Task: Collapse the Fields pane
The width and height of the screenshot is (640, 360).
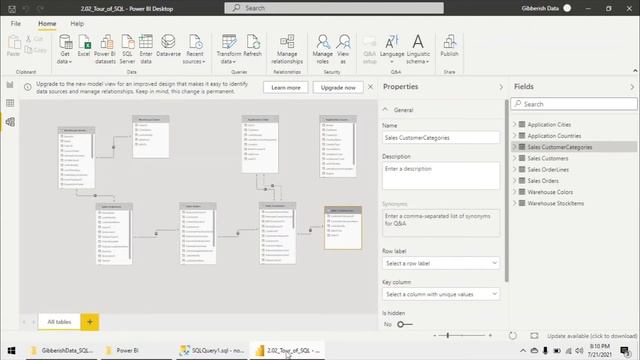Action: pos(632,87)
